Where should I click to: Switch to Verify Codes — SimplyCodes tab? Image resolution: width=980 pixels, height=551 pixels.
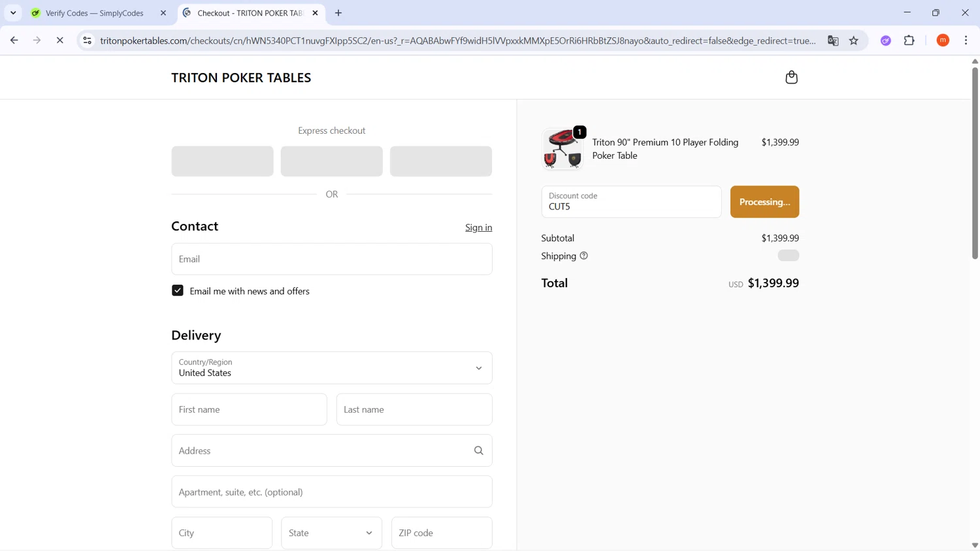(95, 13)
